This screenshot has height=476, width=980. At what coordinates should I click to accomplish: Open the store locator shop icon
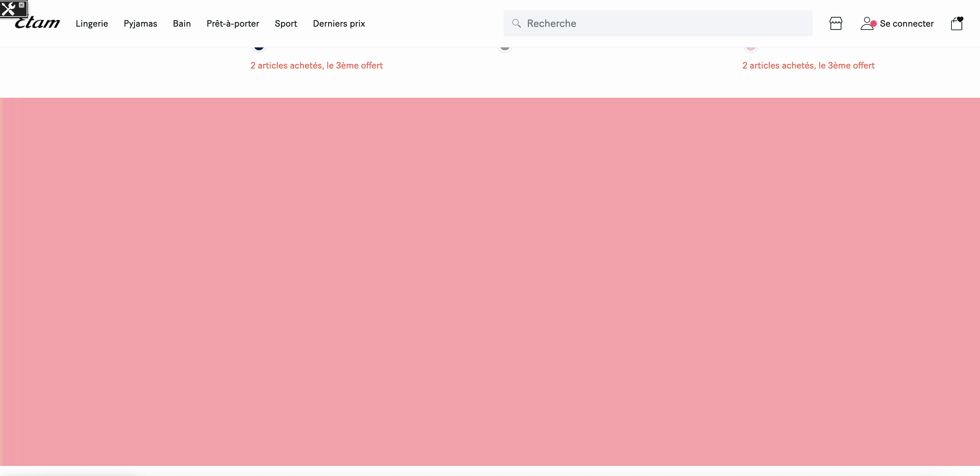[x=836, y=24]
